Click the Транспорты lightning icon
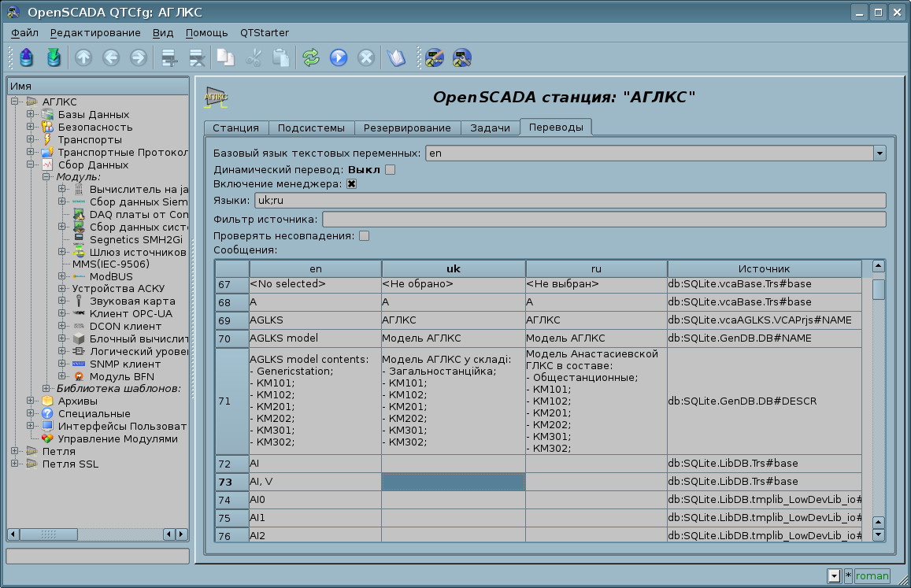The height and width of the screenshot is (588, 911). tap(48, 140)
